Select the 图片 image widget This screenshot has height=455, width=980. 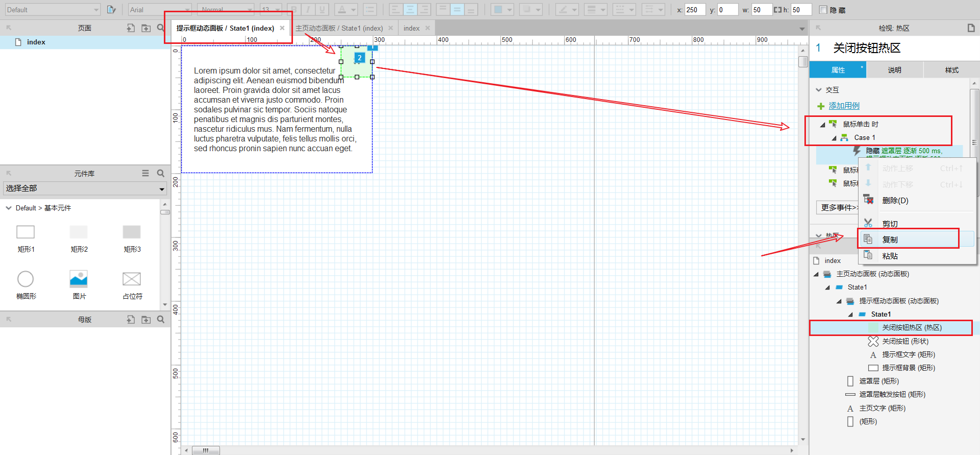[79, 285]
